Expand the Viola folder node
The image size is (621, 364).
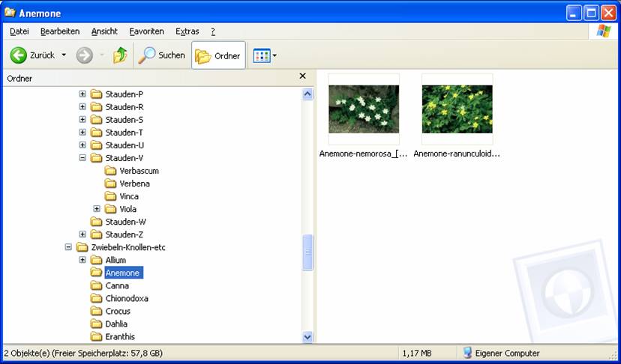coord(97,209)
